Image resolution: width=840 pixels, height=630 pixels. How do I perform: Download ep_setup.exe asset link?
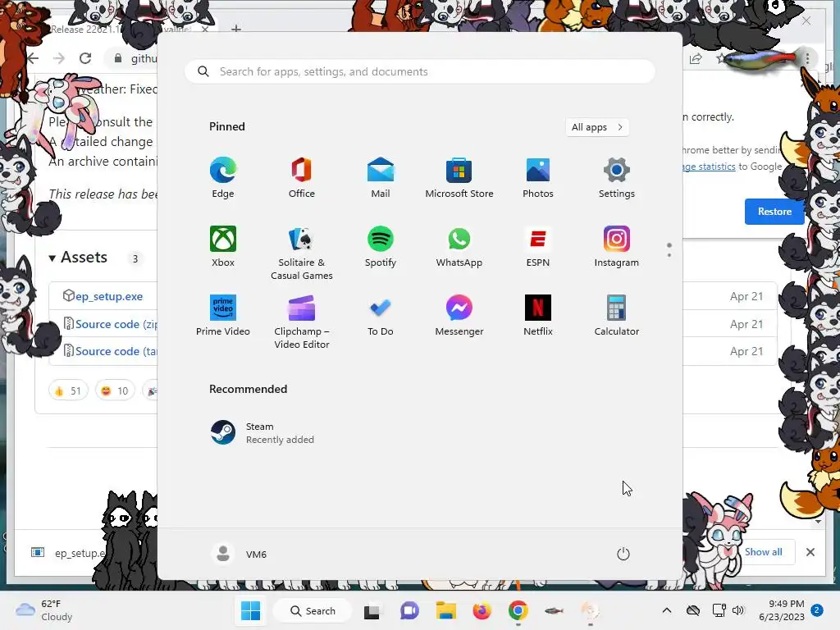point(109,296)
